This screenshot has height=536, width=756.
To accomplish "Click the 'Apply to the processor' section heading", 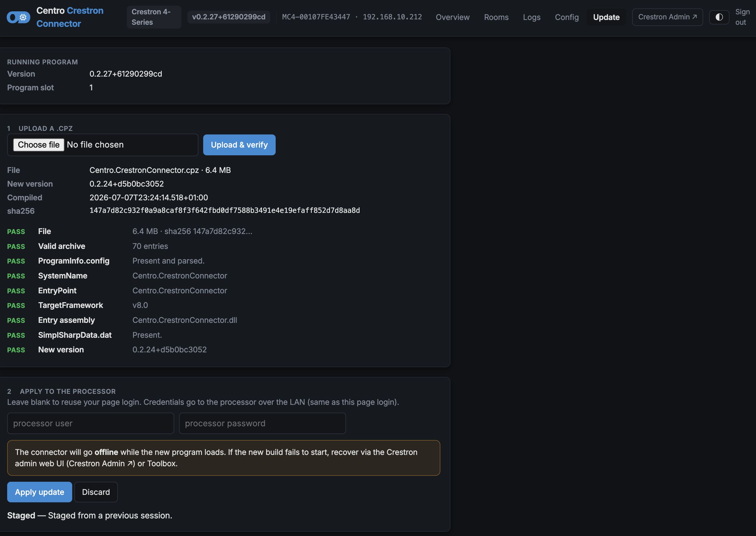I will 68,391.
